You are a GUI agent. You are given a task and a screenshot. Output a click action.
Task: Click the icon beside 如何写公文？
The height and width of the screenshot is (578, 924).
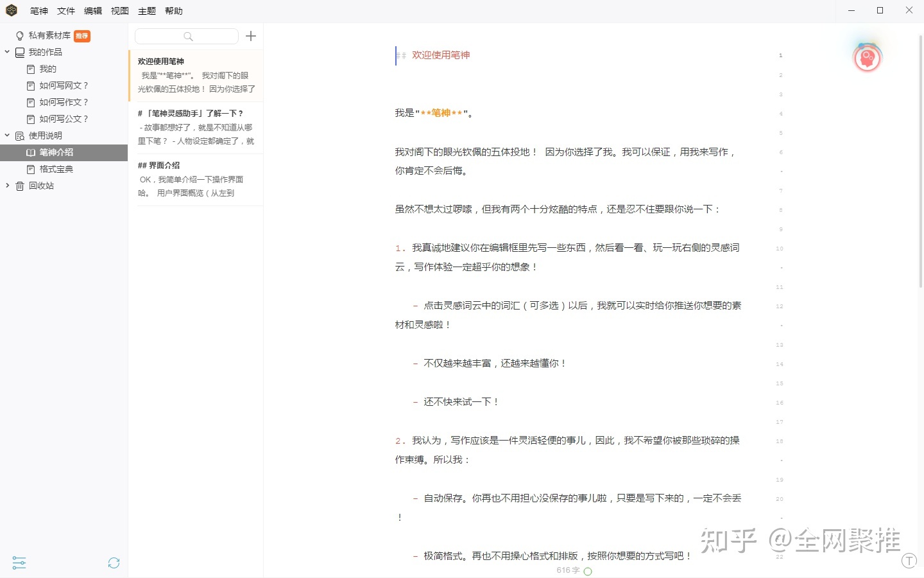tap(31, 119)
